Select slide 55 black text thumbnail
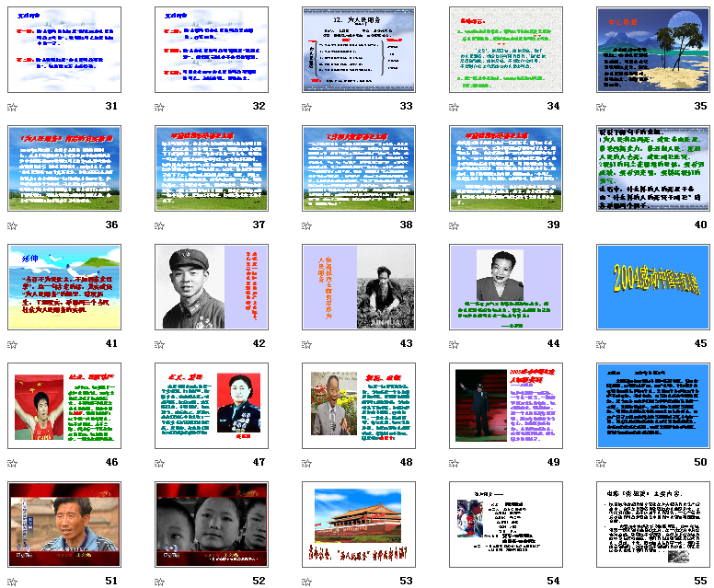This screenshot has width=714, height=588. tap(653, 525)
